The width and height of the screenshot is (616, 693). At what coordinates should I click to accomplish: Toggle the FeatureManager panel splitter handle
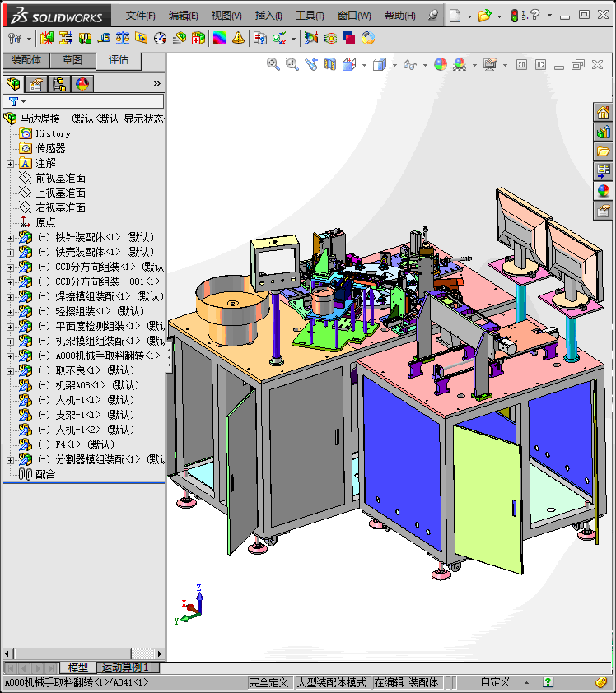(x=170, y=359)
